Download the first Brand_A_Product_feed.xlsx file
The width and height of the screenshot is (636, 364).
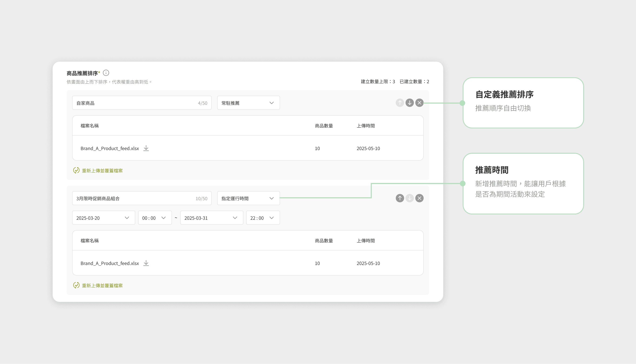point(146,148)
